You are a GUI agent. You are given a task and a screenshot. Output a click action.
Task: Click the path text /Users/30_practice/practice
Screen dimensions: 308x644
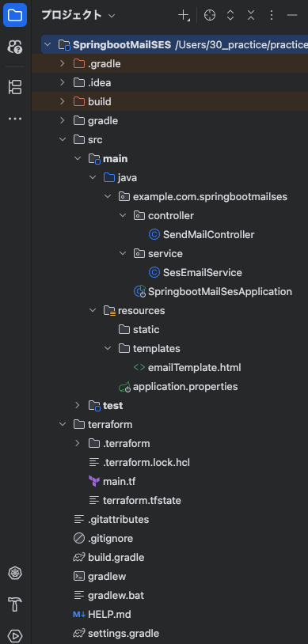[241, 45]
